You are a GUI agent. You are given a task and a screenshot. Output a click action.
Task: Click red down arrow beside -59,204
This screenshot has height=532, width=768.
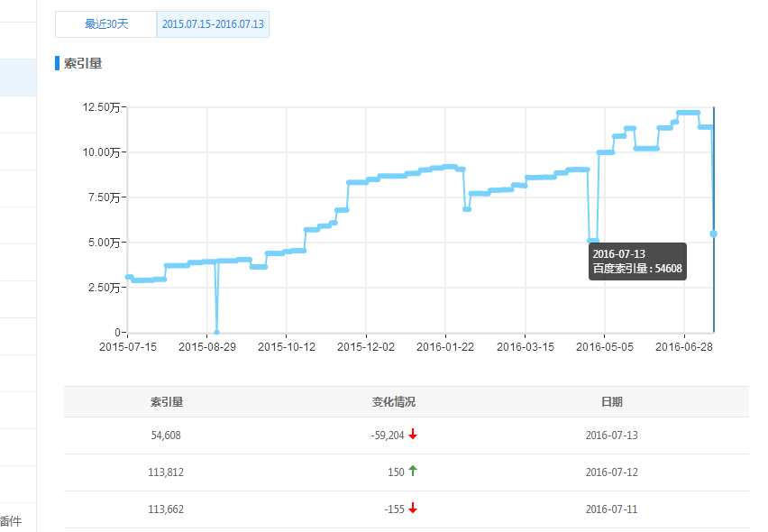tap(413, 435)
